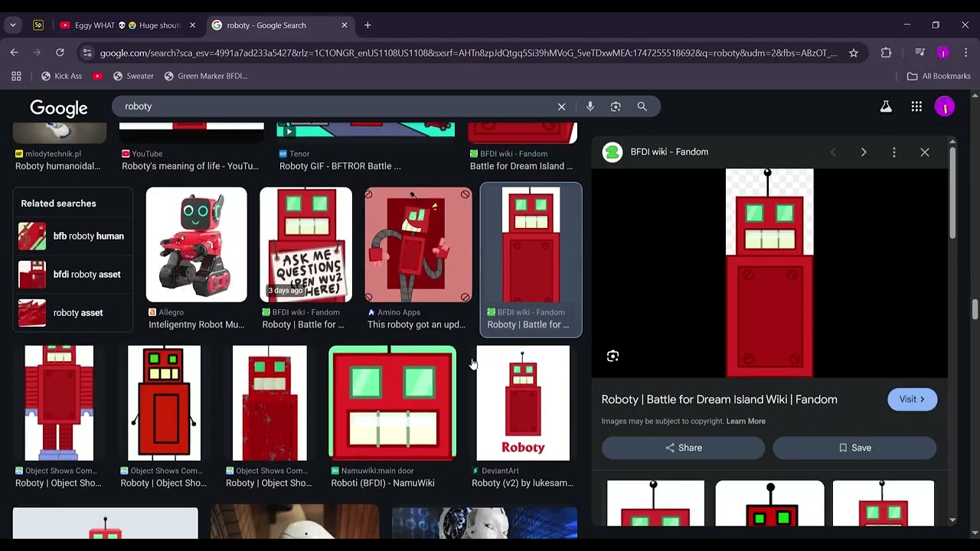The height and width of the screenshot is (551, 980).
Task: Click Roboty humanoidal mlodytechnik result
Action: [57, 166]
